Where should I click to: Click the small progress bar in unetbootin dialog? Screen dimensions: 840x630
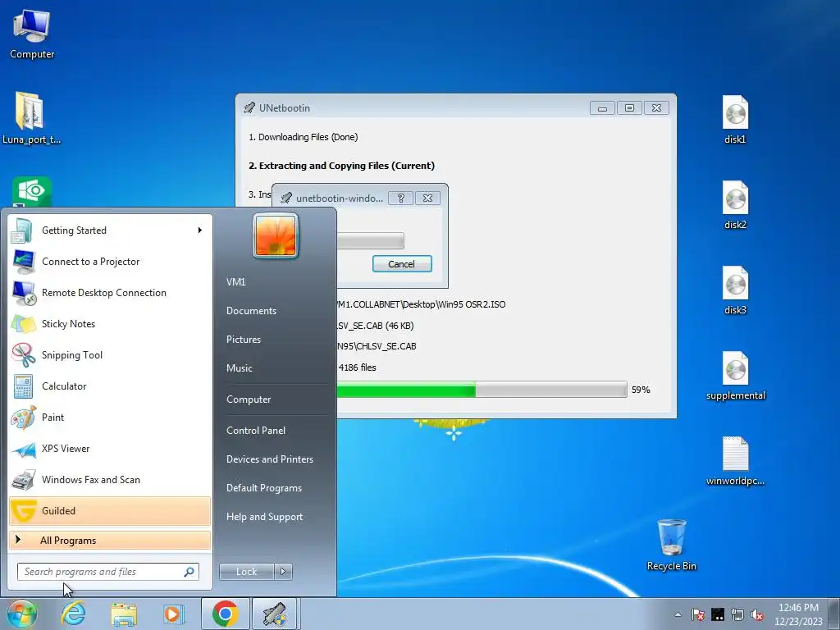click(x=370, y=240)
